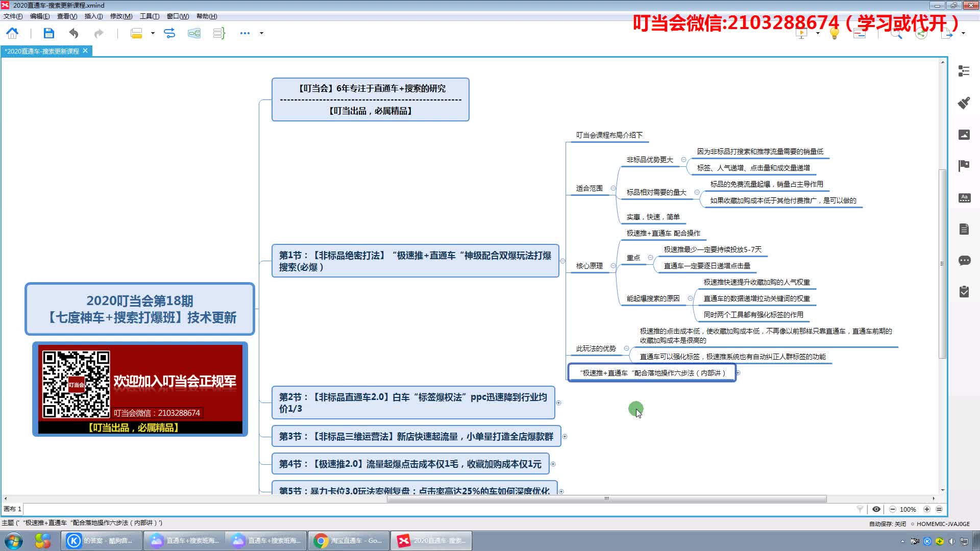Image resolution: width=980 pixels, height=551 pixels.
Task: Open the Themes Aa panel
Action: tap(964, 198)
